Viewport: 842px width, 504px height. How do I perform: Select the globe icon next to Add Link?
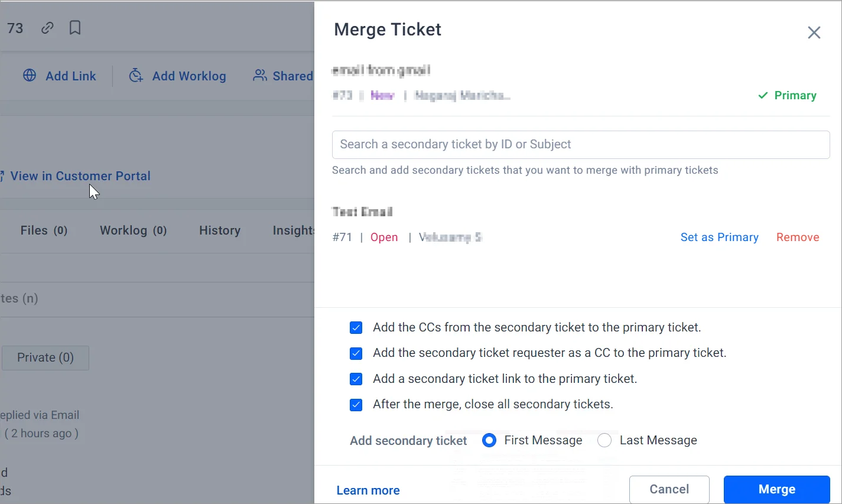click(x=29, y=76)
